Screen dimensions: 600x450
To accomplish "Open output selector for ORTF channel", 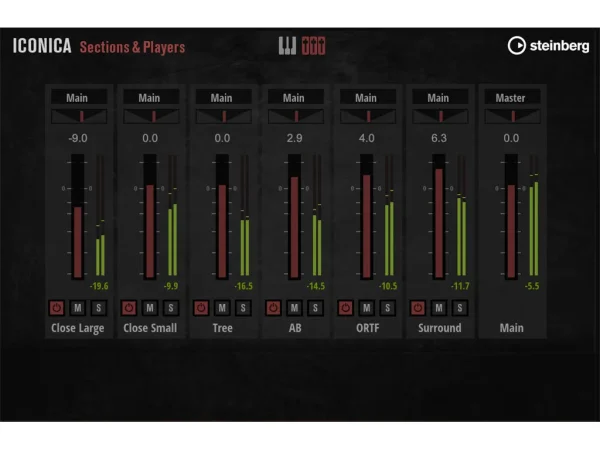I will pyautogui.click(x=366, y=98).
